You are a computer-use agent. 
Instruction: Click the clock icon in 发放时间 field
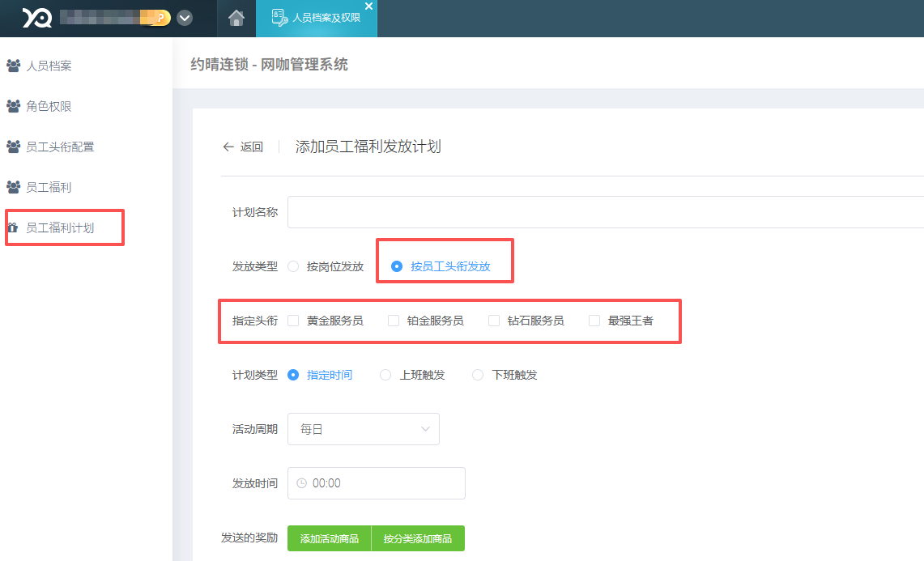302,483
